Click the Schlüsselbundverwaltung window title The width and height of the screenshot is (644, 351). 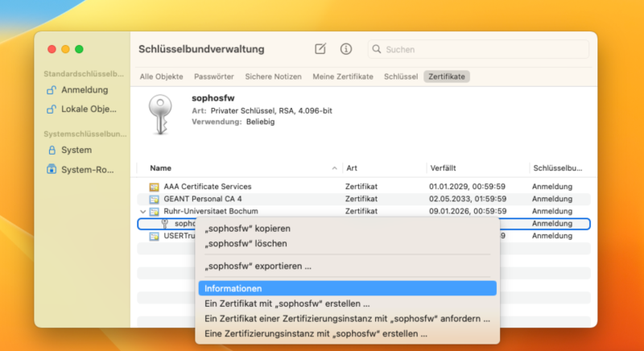coord(201,49)
